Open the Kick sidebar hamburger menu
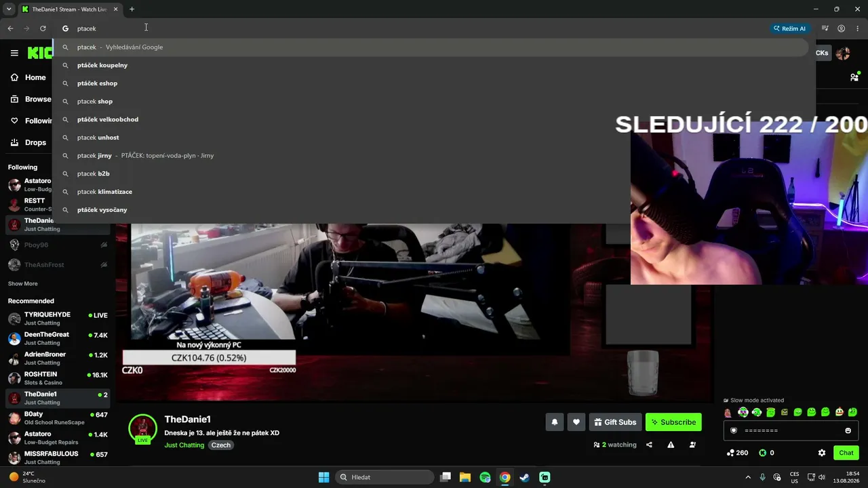Screen dimensions: 868x488 14,53
